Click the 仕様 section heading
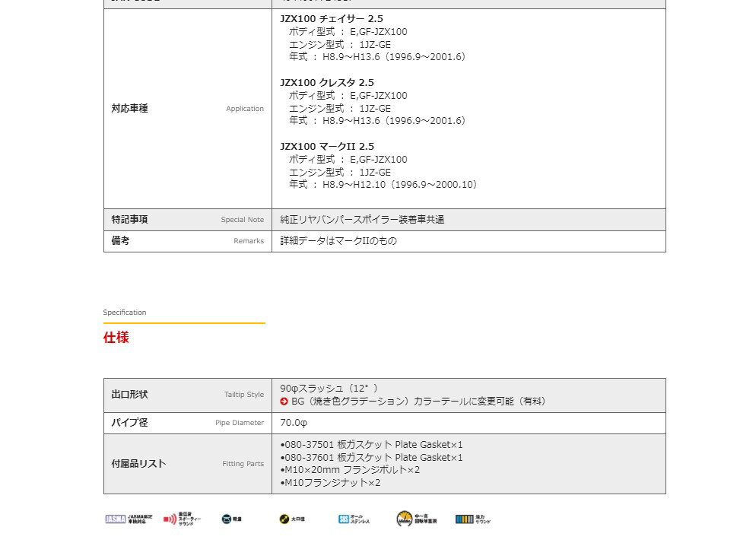The image size is (756, 546). coord(116,338)
